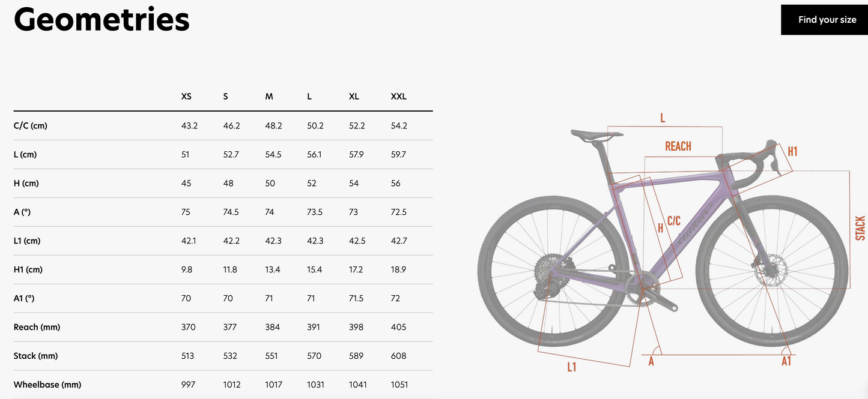This screenshot has height=399, width=868.
Task: Click the Find your size button
Action: (x=827, y=20)
